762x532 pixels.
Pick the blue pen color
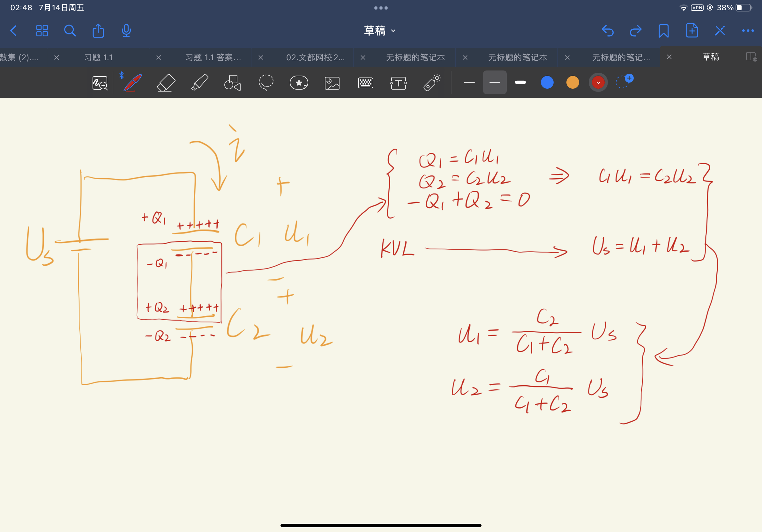coord(547,82)
